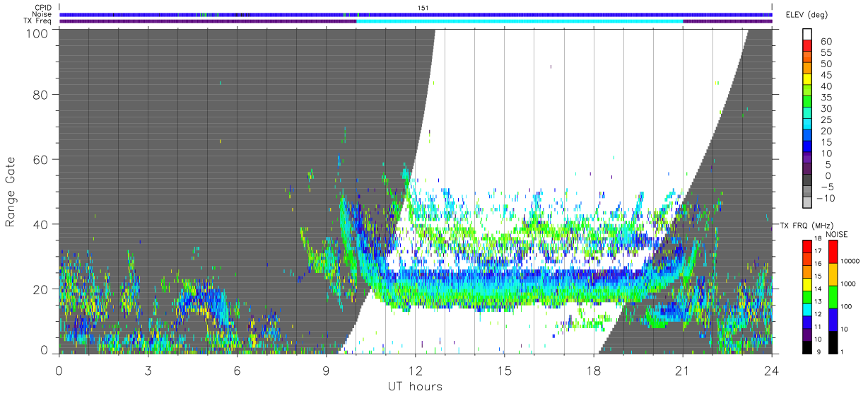The image size is (868, 401).
Task: Click the 'UT hours' x-axis title
Action: 414,387
